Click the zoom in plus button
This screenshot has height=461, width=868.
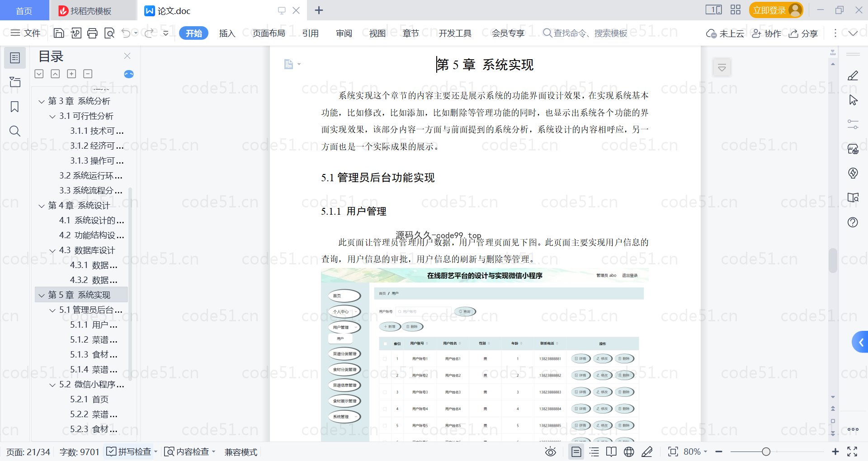835,452
